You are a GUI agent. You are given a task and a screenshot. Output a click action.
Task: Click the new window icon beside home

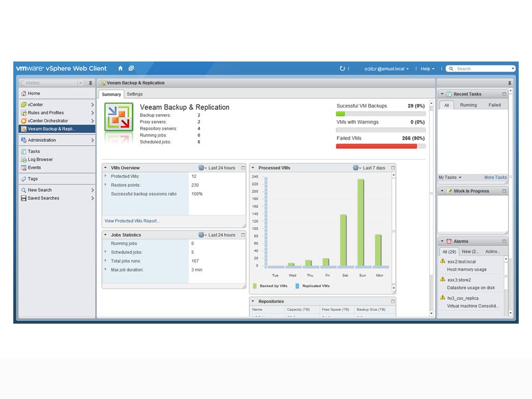131,69
